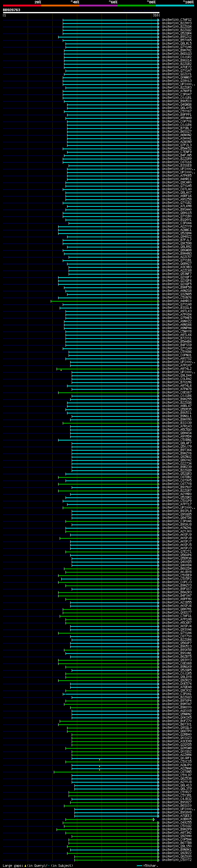This screenshot has height=868, width=197.
Task: Click the UniRef100_B9GU14 label
Action: (177, 60)
